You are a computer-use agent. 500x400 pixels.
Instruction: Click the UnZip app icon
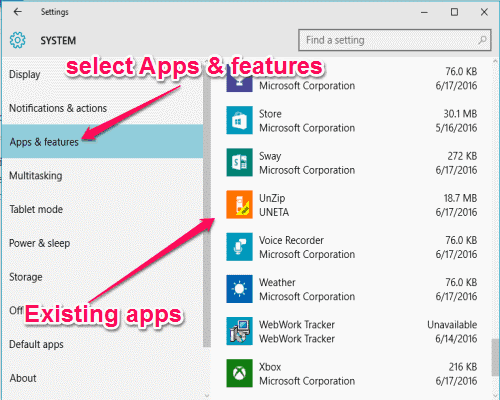coord(239,204)
